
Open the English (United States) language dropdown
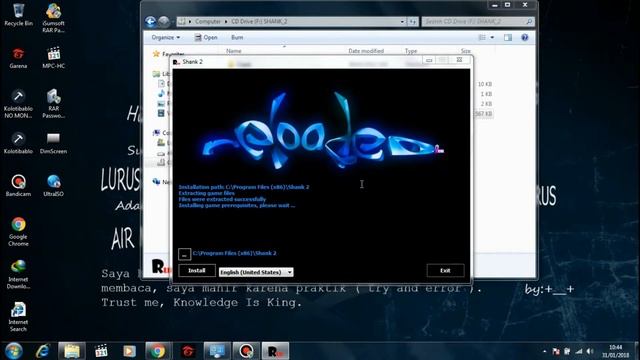[256, 272]
